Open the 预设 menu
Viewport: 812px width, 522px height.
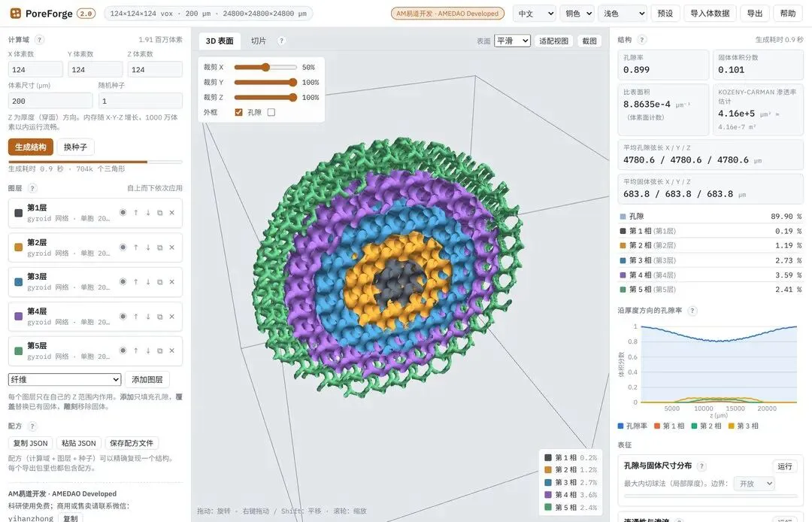coord(665,14)
